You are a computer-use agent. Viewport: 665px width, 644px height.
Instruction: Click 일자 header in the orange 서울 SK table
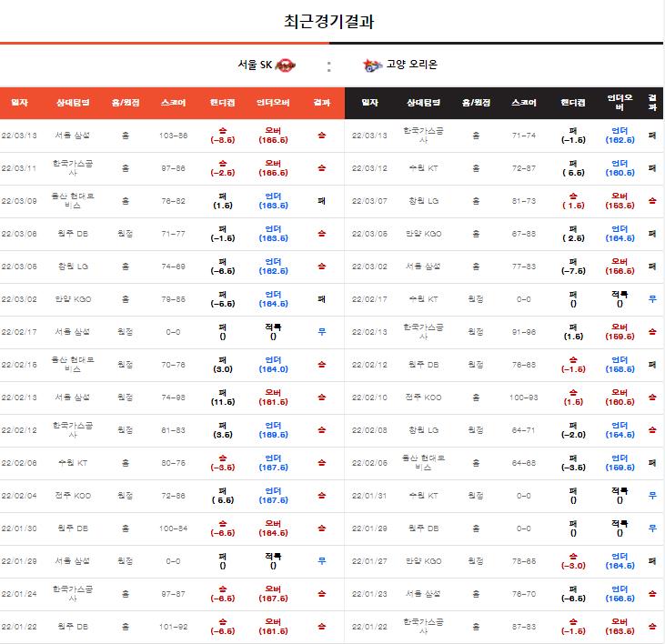coord(19,103)
